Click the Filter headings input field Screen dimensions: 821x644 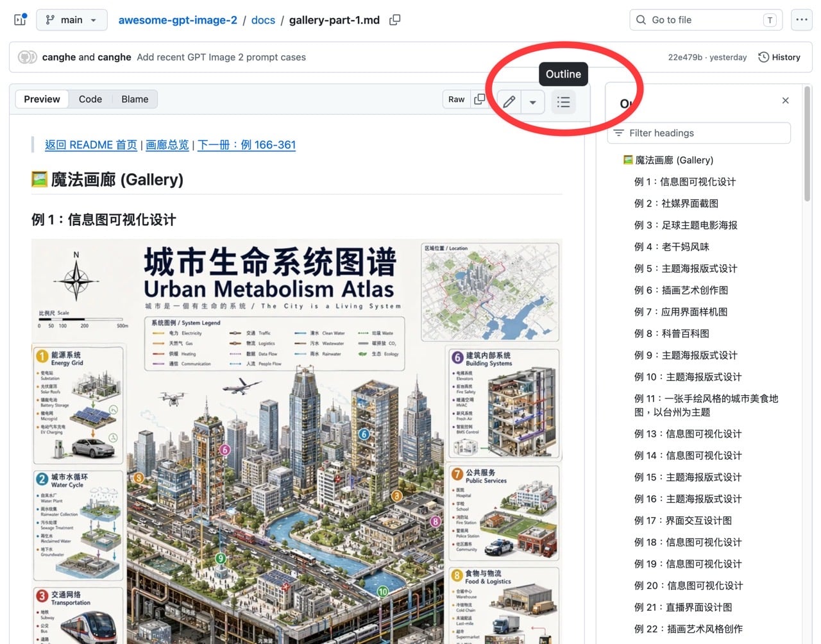tap(699, 133)
